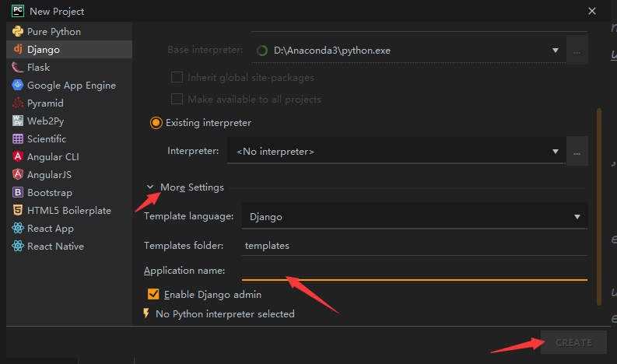Pick the Scientific project type
The image size is (617, 364).
(x=69, y=139)
